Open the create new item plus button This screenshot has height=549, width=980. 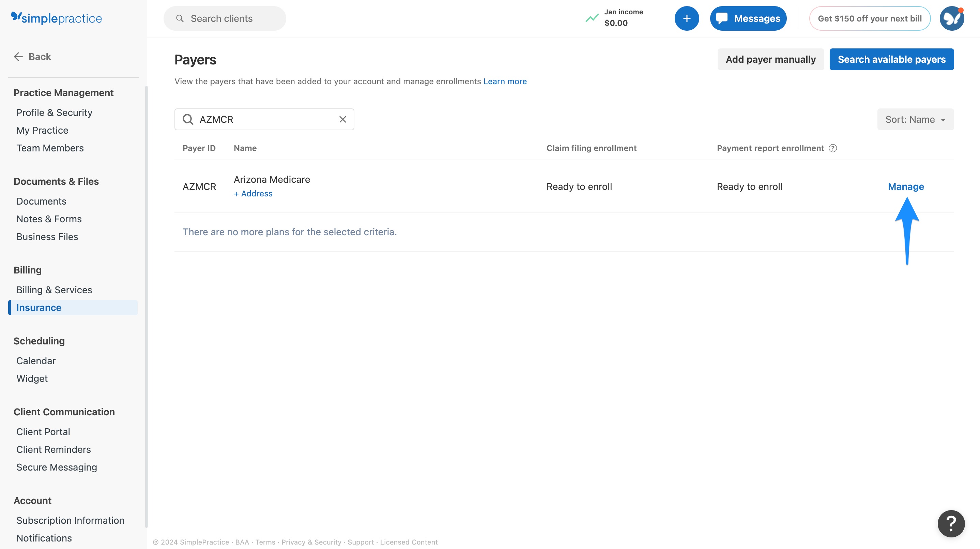coord(686,18)
